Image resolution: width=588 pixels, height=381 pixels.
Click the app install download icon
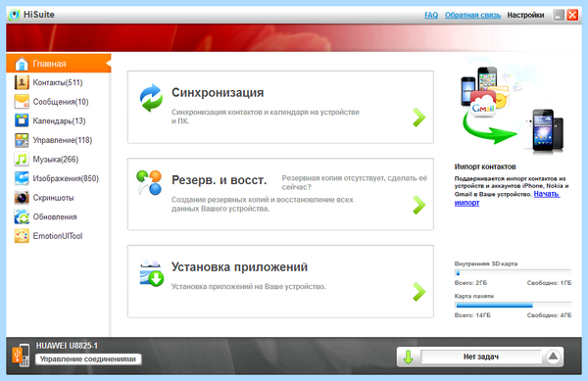152,273
